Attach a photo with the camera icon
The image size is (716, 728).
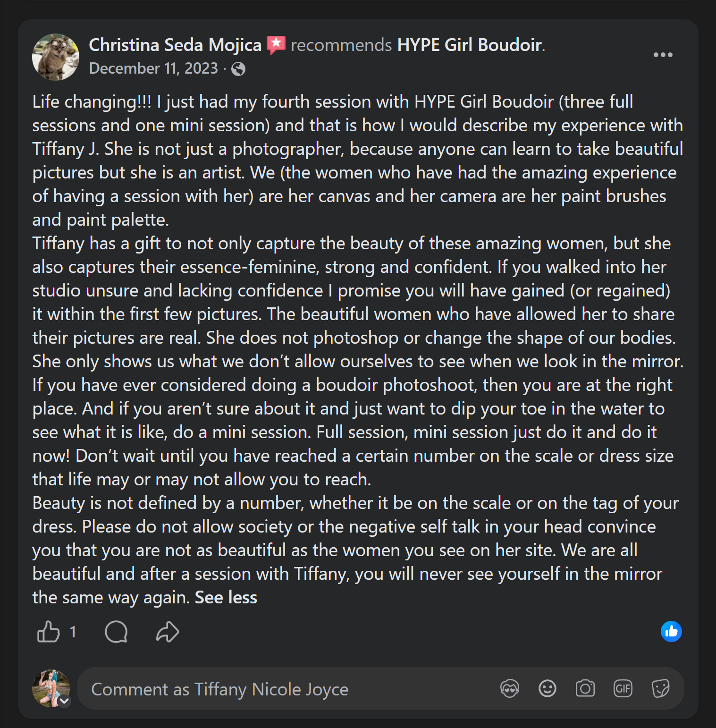(585, 688)
